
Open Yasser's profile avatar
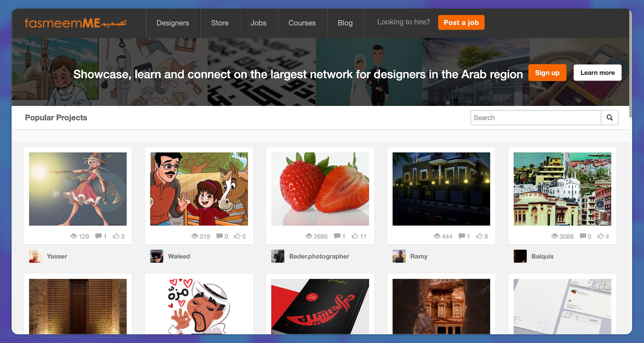pyautogui.click(x=35, y=256)
